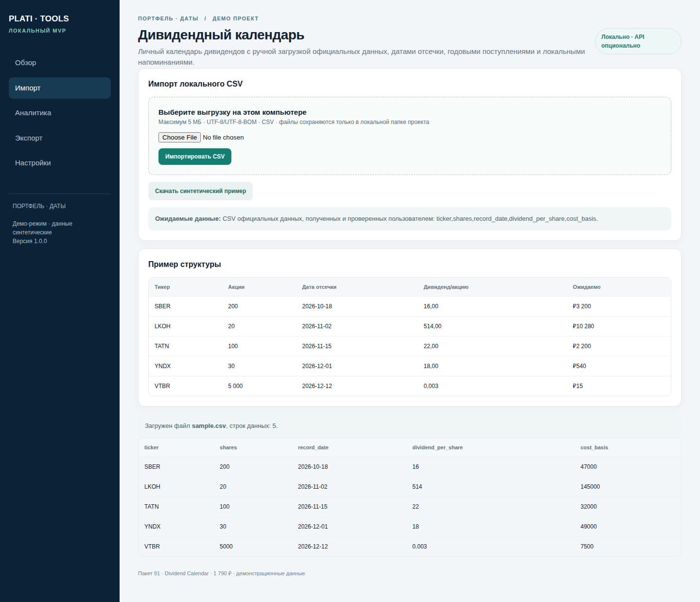The height and width of the screenshot is (602, 700).
Task: Click the shares column header
Action: tap(228, 447)
